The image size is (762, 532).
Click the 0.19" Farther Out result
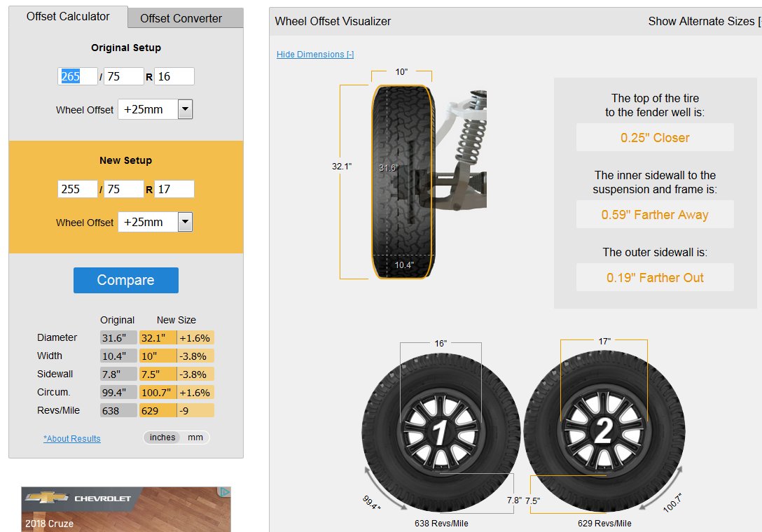655,277
